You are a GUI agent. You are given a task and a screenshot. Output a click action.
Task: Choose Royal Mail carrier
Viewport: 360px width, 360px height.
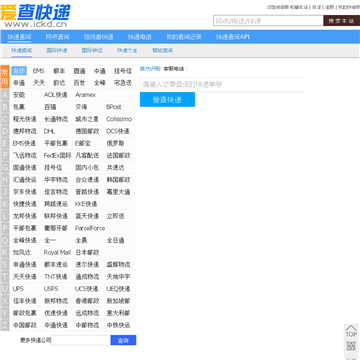pos(57,252)
